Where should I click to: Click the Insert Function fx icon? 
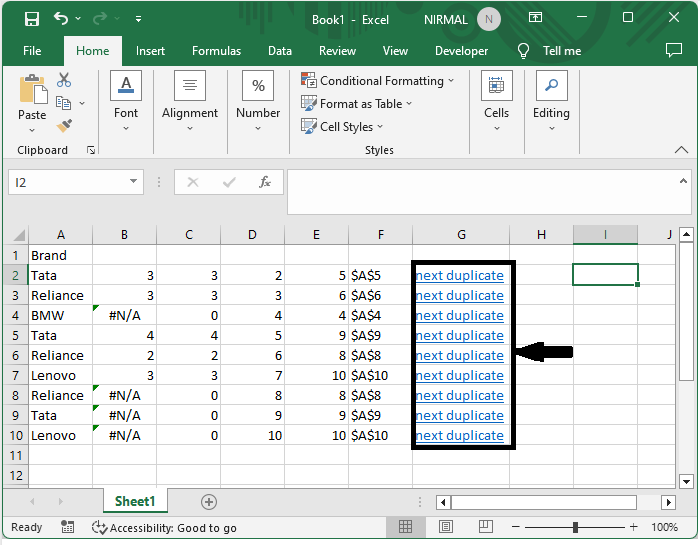(x=265, y=182)
